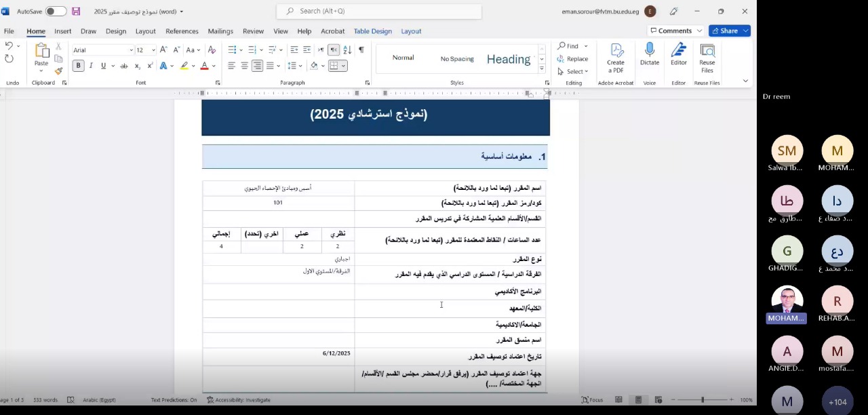Expand the Styles gallery More arrow
Image resolution: width=868 pixels, height=415 pixels.
click(x=542, y=69)
